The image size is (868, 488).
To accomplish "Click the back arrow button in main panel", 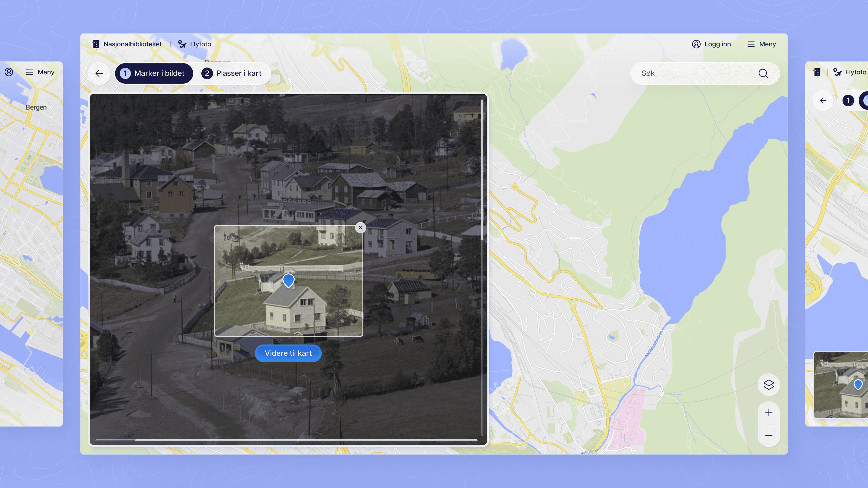I will (x=99, y=73).
